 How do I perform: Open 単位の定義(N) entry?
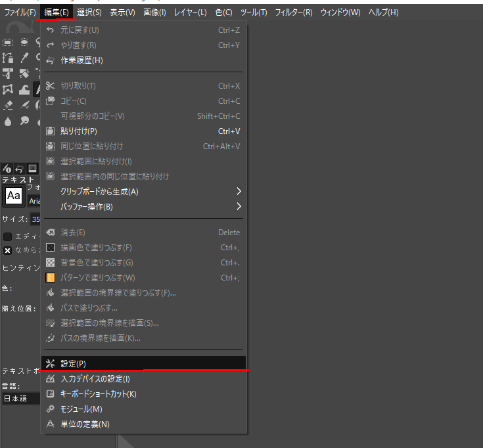tap(143, 424)
